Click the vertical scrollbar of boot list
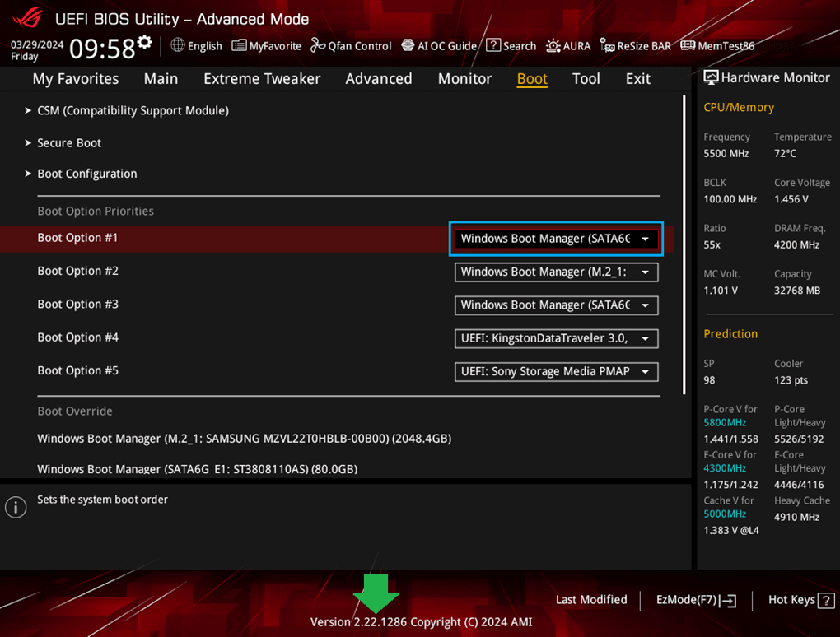Image resolution: width=840 pixels, height=637 pixels. click(684, 245)
